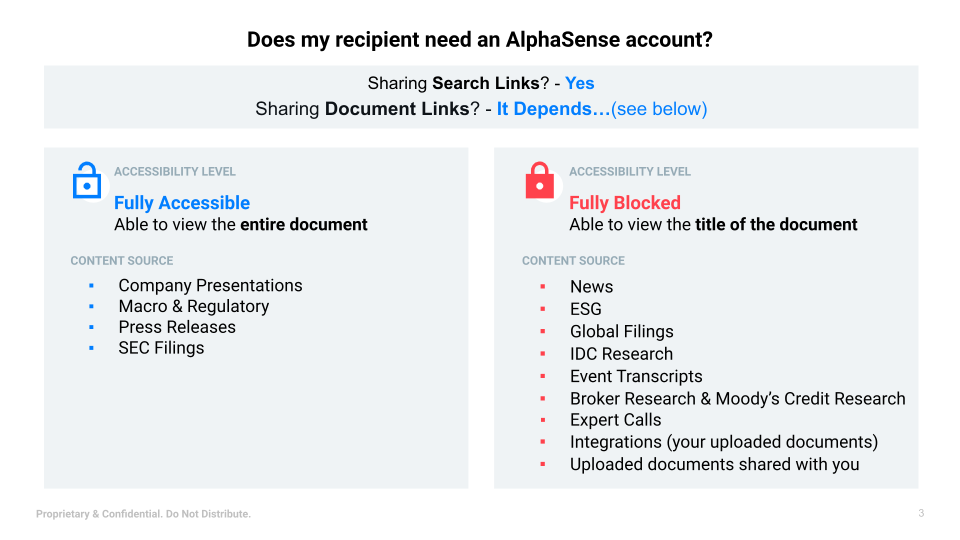Click 'It Depends…(see below)' text

tap(602, 109)
